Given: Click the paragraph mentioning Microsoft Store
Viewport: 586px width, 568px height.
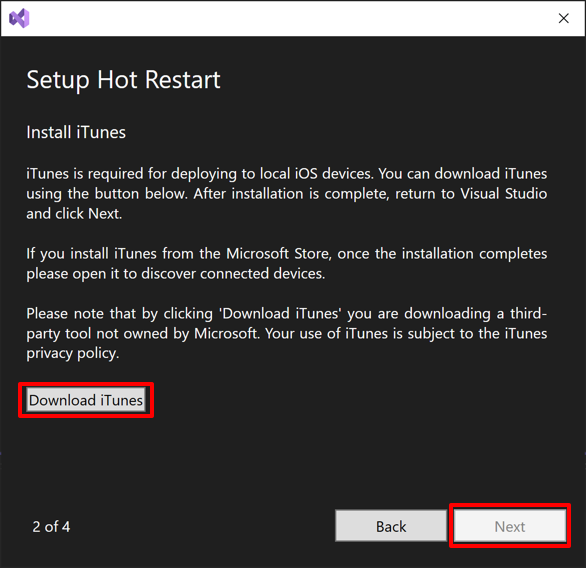Looking at the screenshot, I should pos(287,263).
